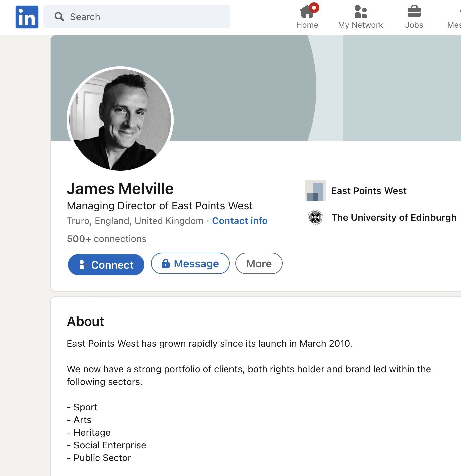This screenshot has height=476, width=461.
Task: Click the LinkedIn logo icon
Action: pos(27,17)
